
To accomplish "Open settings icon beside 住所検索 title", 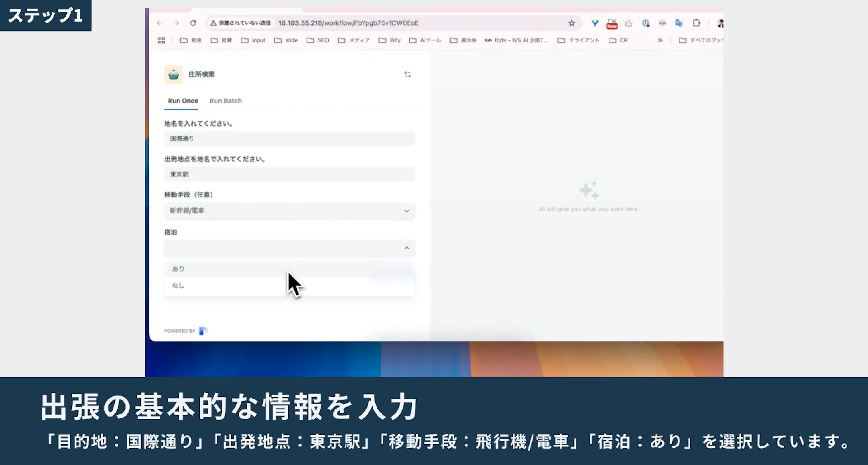I will point(407,74).
